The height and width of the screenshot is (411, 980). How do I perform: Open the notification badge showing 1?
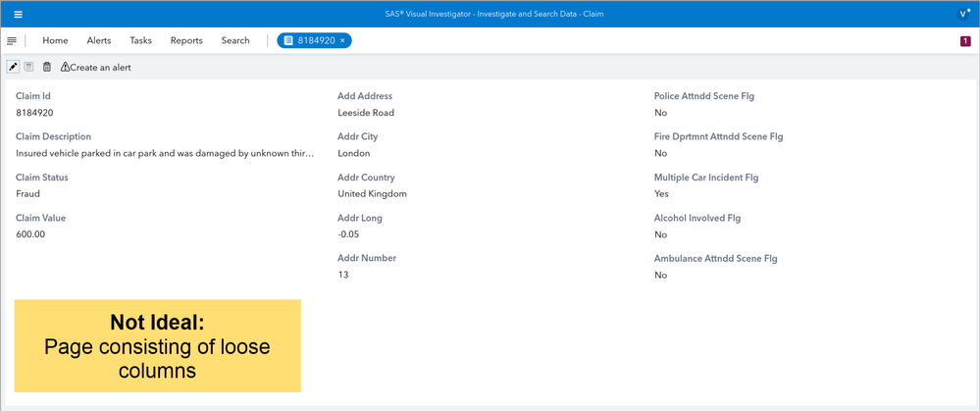point(965,41)
